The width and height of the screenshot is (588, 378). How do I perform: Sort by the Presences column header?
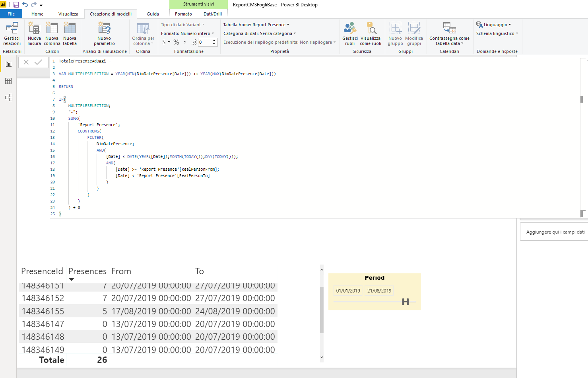pos(87,271)
